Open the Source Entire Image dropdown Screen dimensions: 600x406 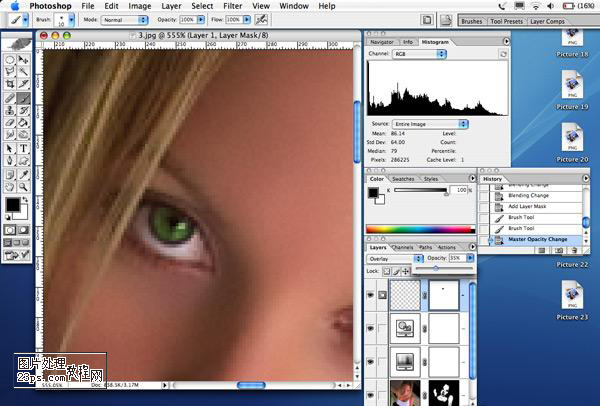430,124
